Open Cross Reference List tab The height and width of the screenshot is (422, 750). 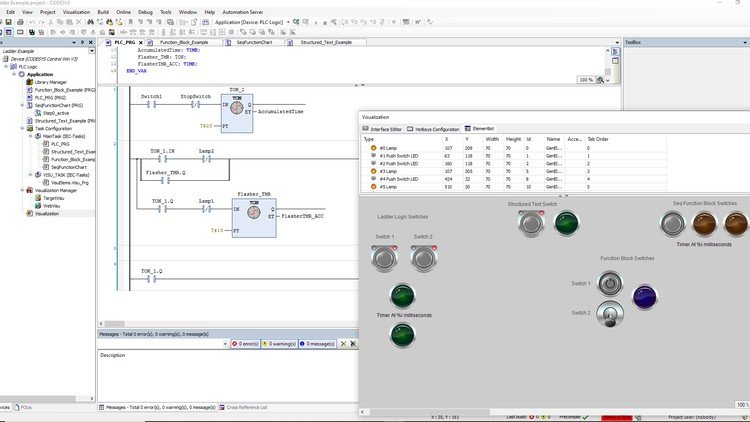click(243, 408)
